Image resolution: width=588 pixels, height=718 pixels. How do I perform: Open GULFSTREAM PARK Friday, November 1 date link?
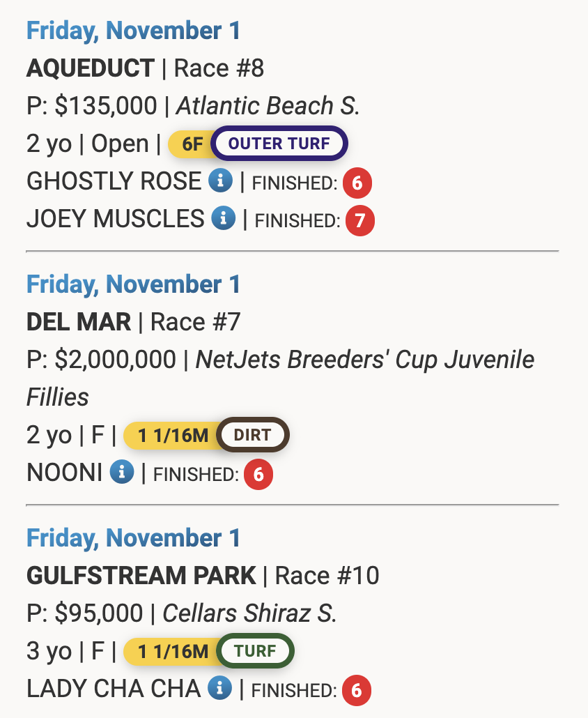click(x=133, y=538)
